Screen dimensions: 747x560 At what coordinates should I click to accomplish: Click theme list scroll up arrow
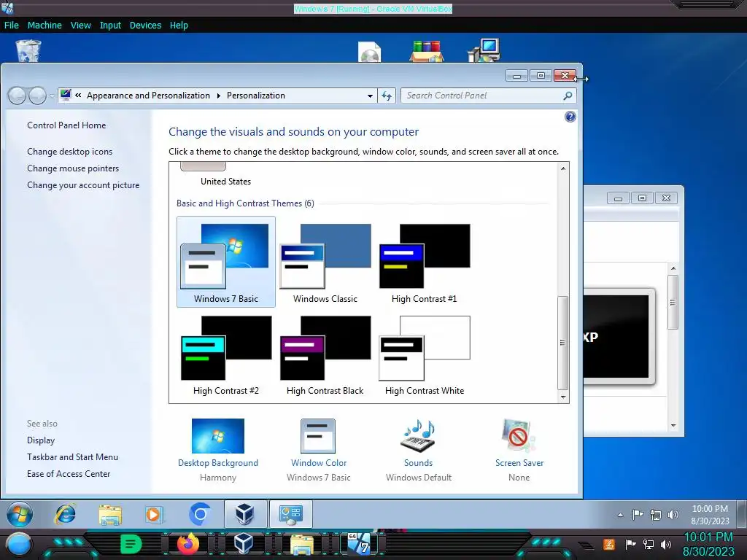[563, 168]
